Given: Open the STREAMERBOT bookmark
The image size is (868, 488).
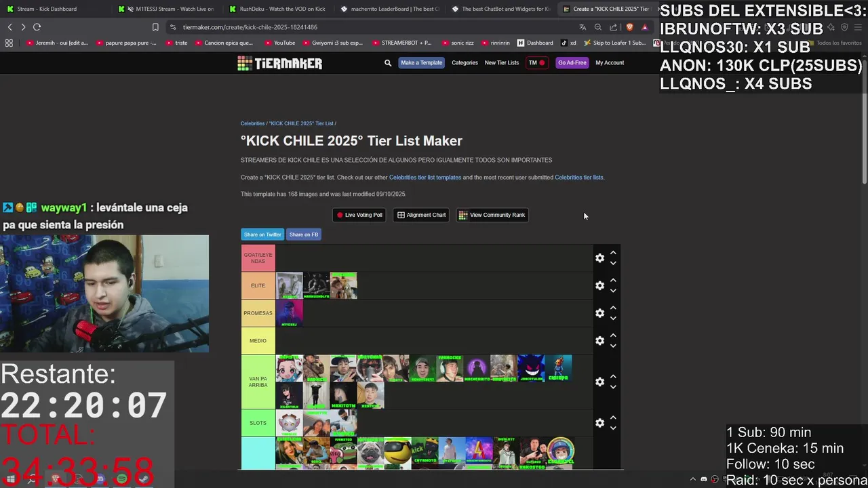Looking at the screenshot, I should click(x=401, y=43).
